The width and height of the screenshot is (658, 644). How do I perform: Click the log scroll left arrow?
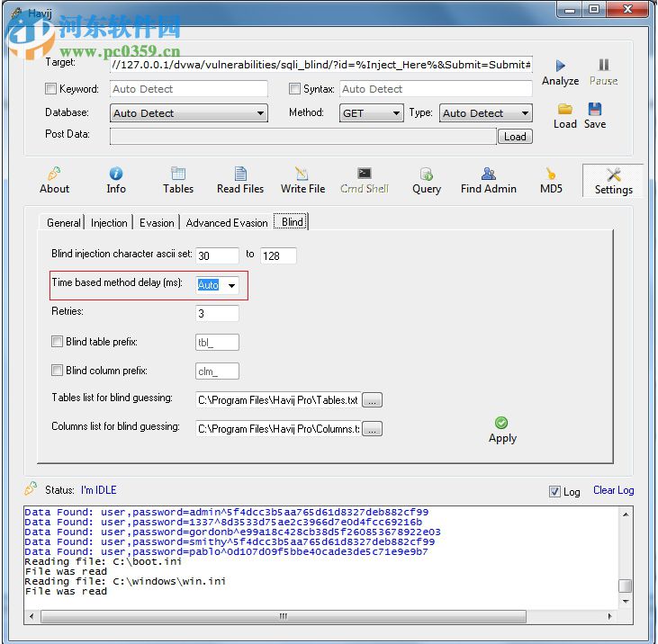(32, 616)
